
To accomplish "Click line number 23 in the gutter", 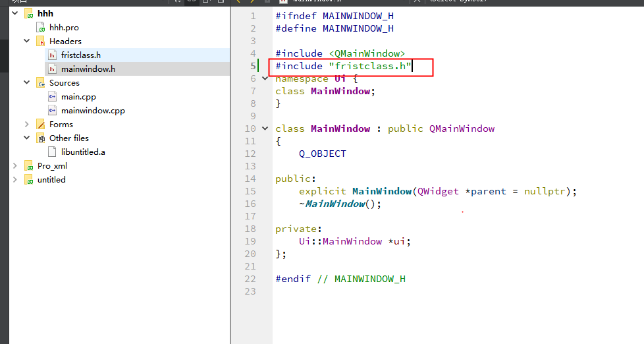I will click(x=250, y=291).
